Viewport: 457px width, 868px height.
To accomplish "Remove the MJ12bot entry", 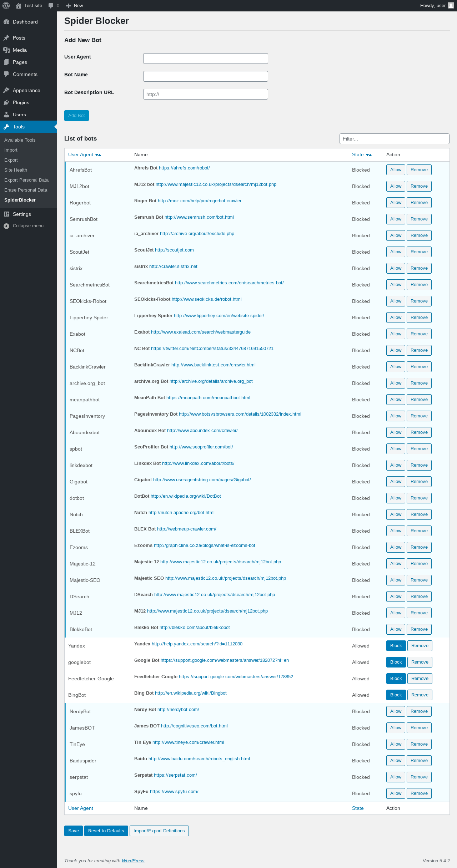I will pos(419,186).
